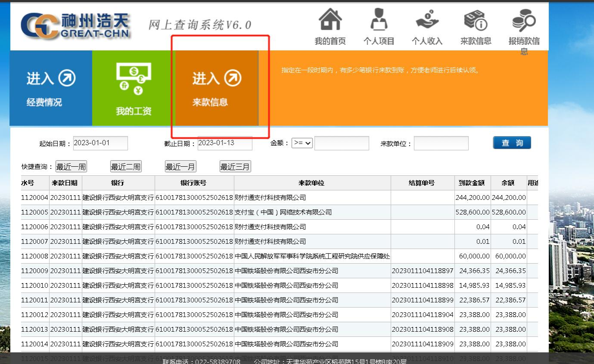Click the 个人项目 person icon

pos(378,20)
